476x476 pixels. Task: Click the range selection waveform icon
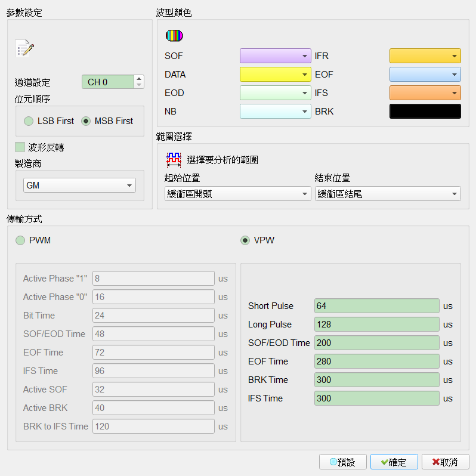tap(174, 160)
